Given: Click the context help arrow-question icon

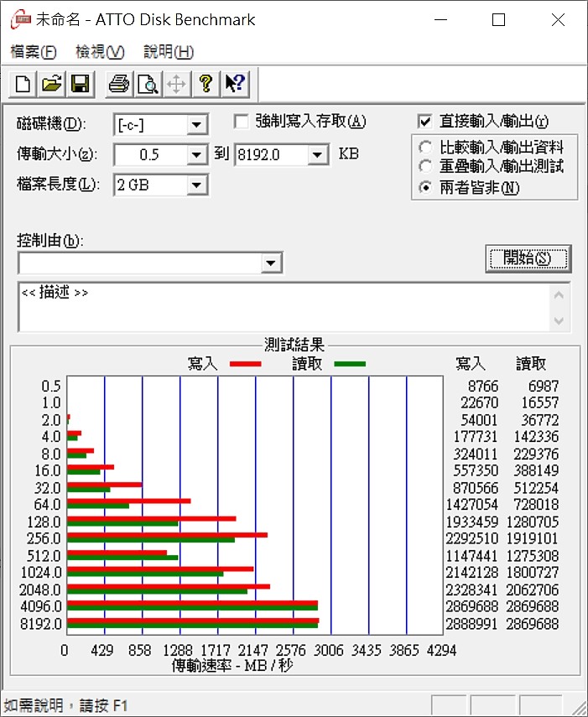Looking at the screenshot, I should (x=235, y=84).
